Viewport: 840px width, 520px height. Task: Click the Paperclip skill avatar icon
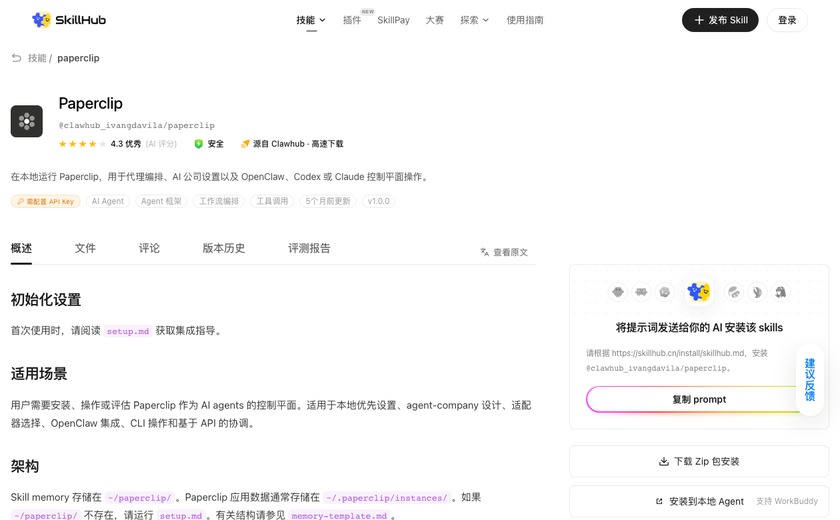click(27, 121)
